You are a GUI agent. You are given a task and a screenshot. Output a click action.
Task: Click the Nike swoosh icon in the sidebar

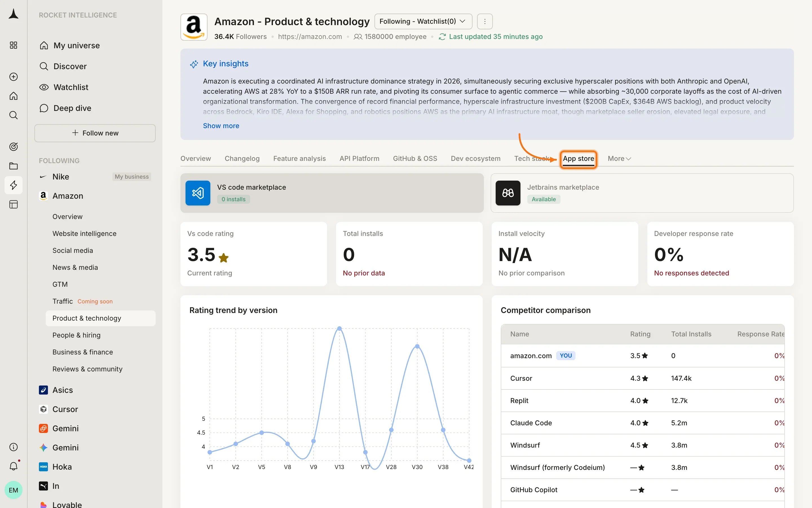coord(43,177)
